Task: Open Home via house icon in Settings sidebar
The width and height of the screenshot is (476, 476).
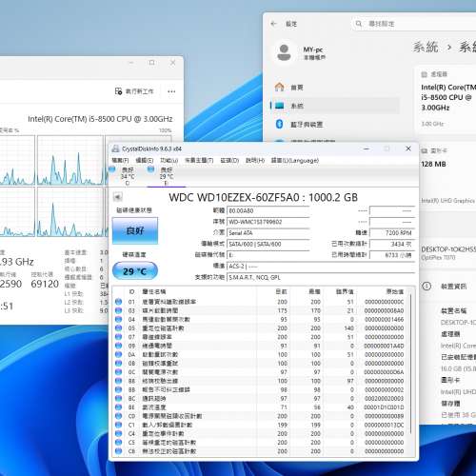Action: point(279,87)
